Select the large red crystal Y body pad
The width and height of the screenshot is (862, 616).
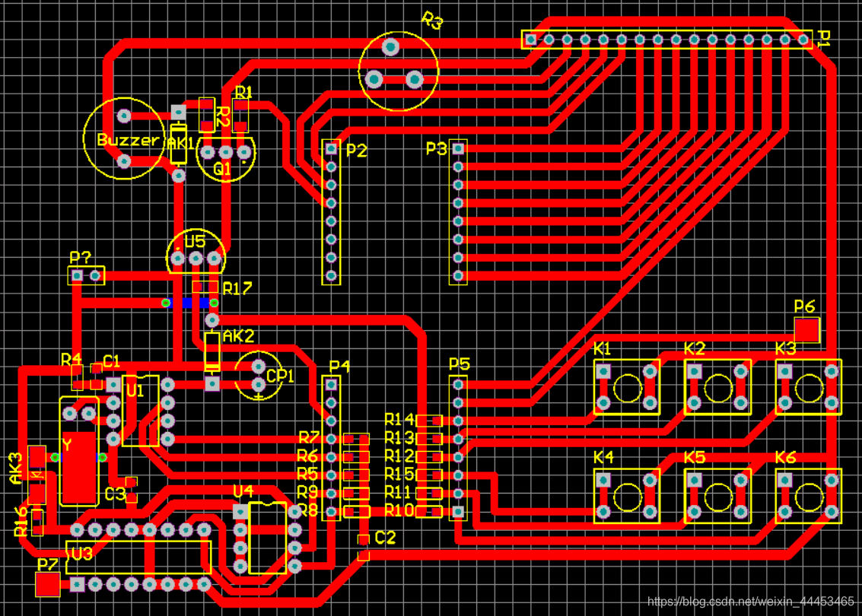tap(79, 468)
